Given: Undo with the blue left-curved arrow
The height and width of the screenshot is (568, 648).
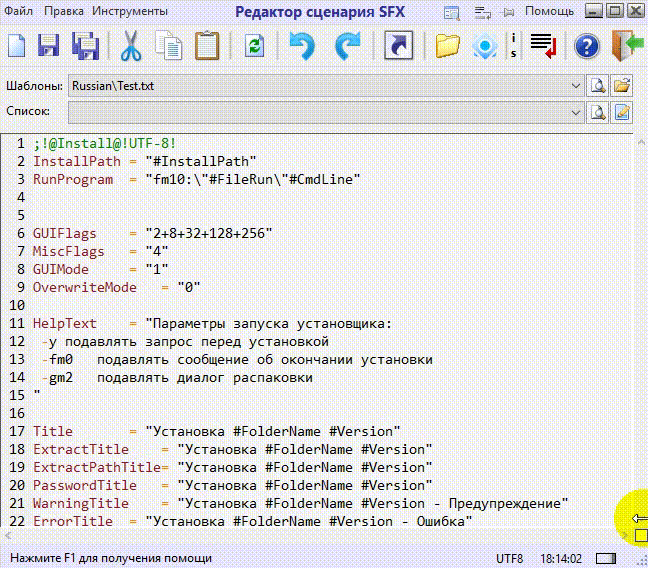Looking at the screenshot, I should [x=302, y=45].
